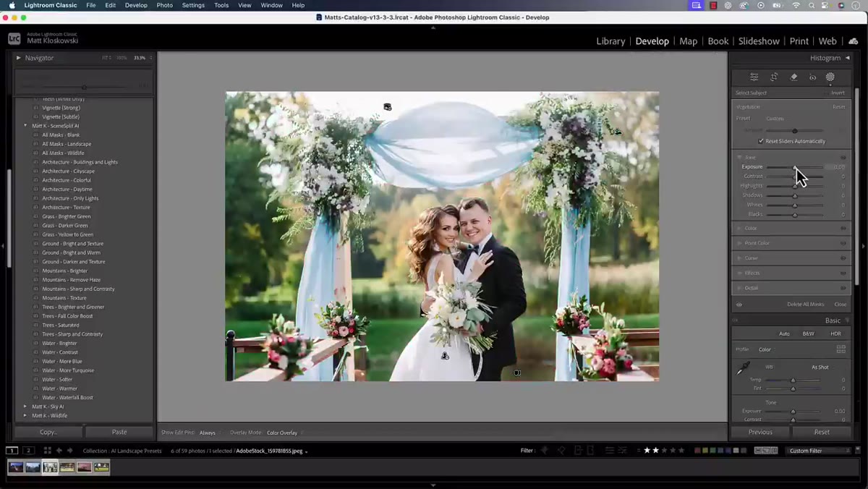Viewport: 868px width, 489px height.
Task: Toggle visibility of Detail adjustments
Action: tap(843, 288)
